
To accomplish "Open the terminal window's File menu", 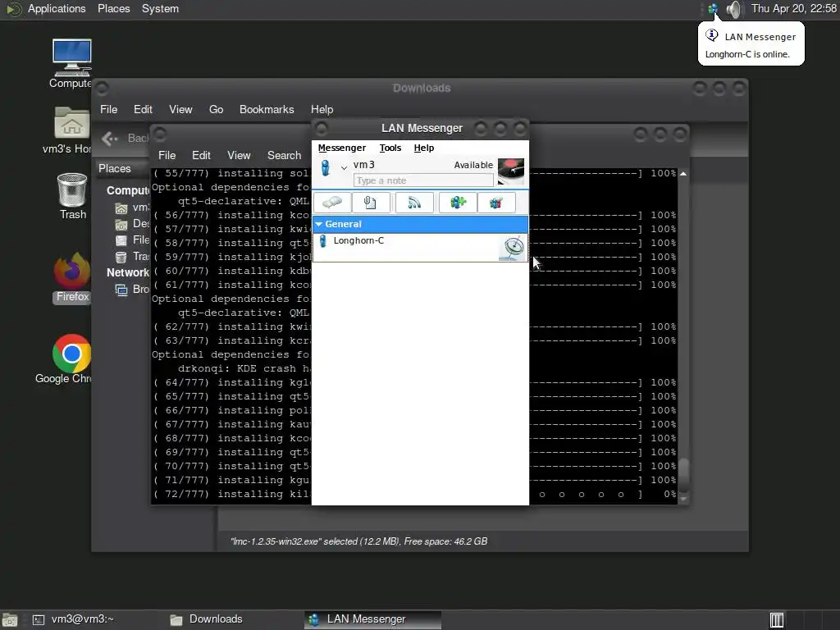I will (167, 155).
